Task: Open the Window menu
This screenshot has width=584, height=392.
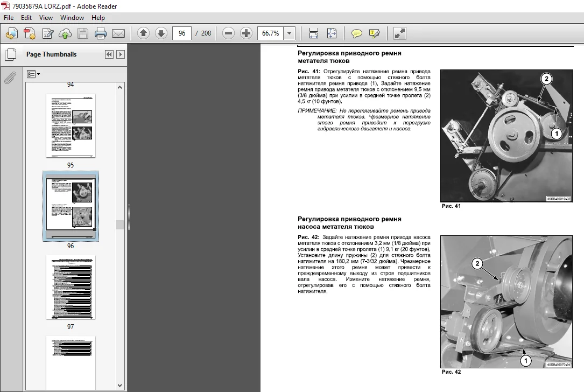Action: coord(72,18)
